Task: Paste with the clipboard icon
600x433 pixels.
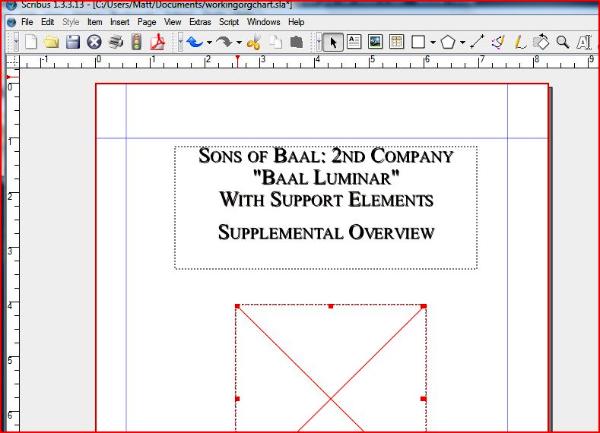Action: 297,42
